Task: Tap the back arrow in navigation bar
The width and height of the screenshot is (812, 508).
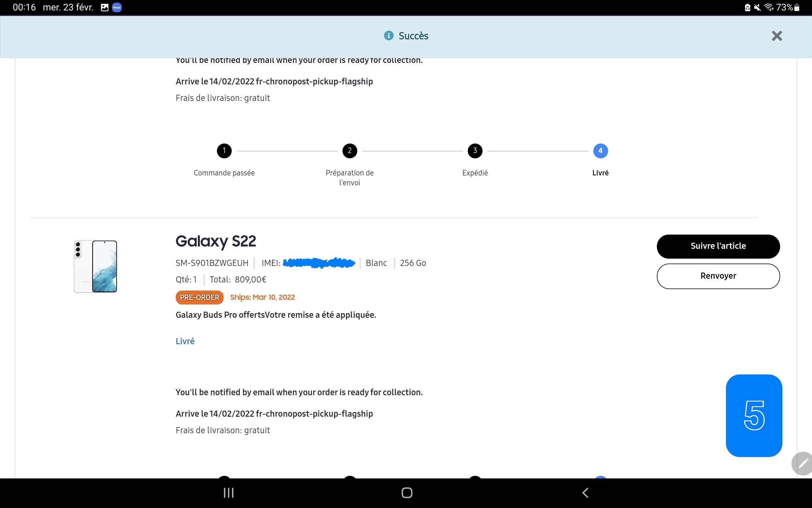Action: coord(585,493)
